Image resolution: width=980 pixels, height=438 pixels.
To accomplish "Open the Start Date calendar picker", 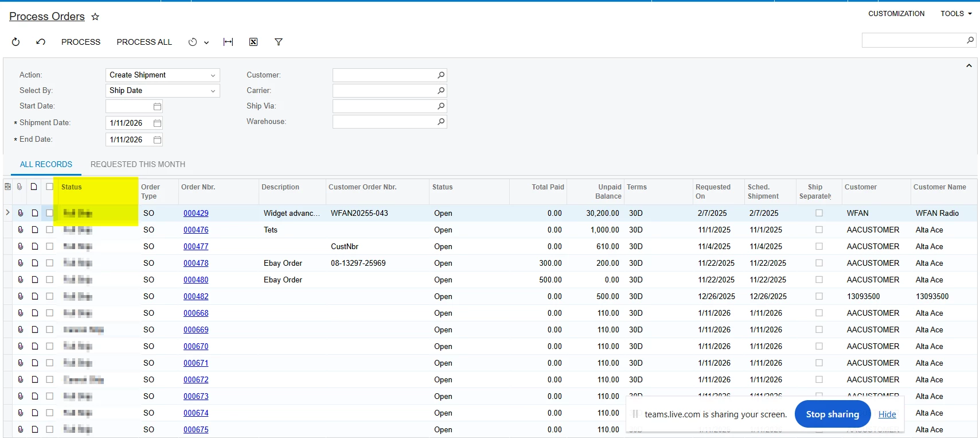I will (x=157, y=107).
